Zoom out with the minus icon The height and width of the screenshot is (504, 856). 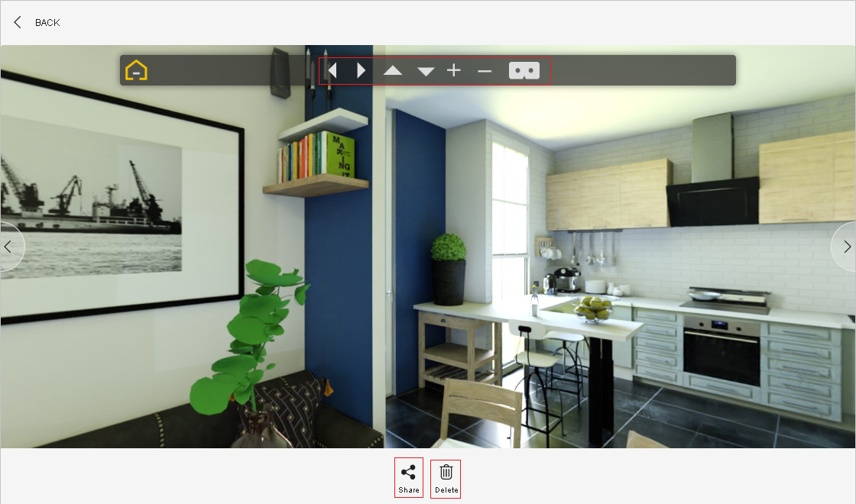click(x=485, y=71)
